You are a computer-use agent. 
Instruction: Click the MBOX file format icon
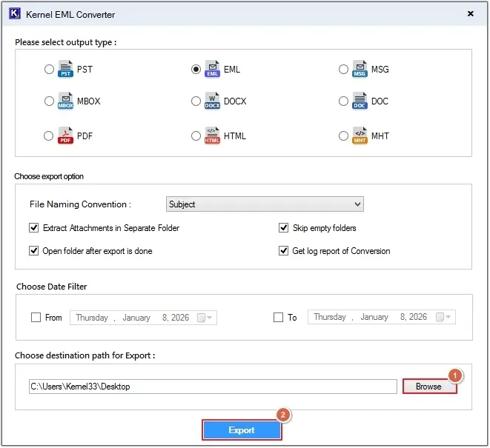(x=66, y=101)
